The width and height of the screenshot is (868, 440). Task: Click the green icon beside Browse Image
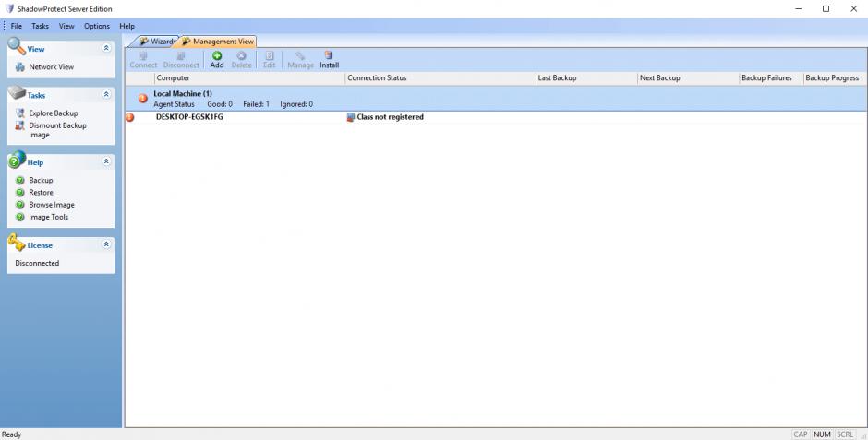click(x=20, y=205)
